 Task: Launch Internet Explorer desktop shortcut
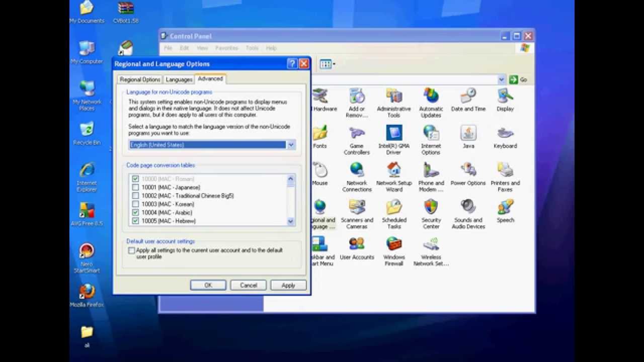pyautogui.click(x=87, y=177)
